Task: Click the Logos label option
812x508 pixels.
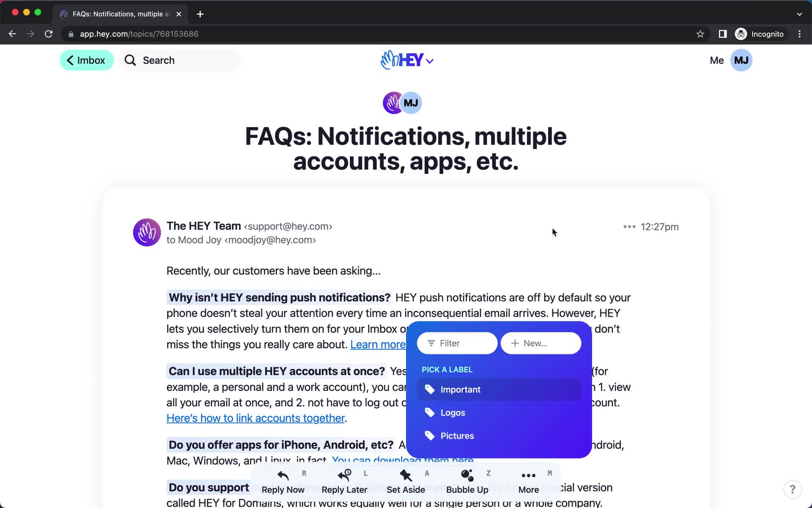Action: pyautogui.click(x=453, y=413)
